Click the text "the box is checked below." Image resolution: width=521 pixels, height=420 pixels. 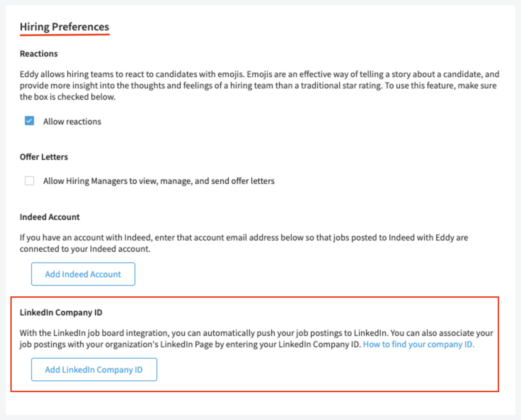pos(68,97)
